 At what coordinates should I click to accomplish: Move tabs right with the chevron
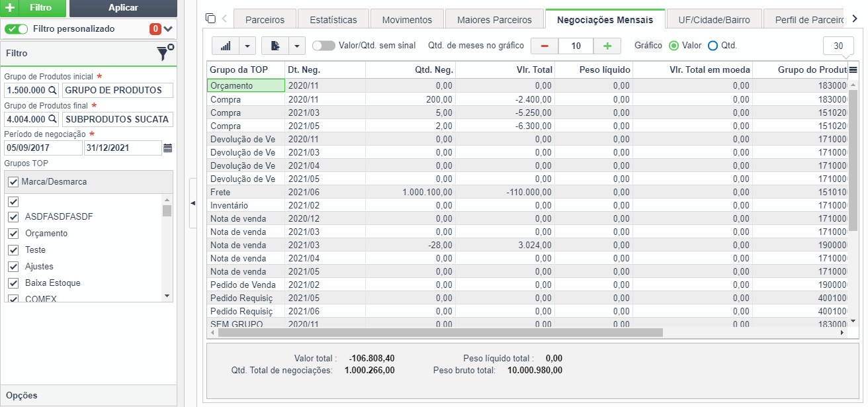pos(855,19)
